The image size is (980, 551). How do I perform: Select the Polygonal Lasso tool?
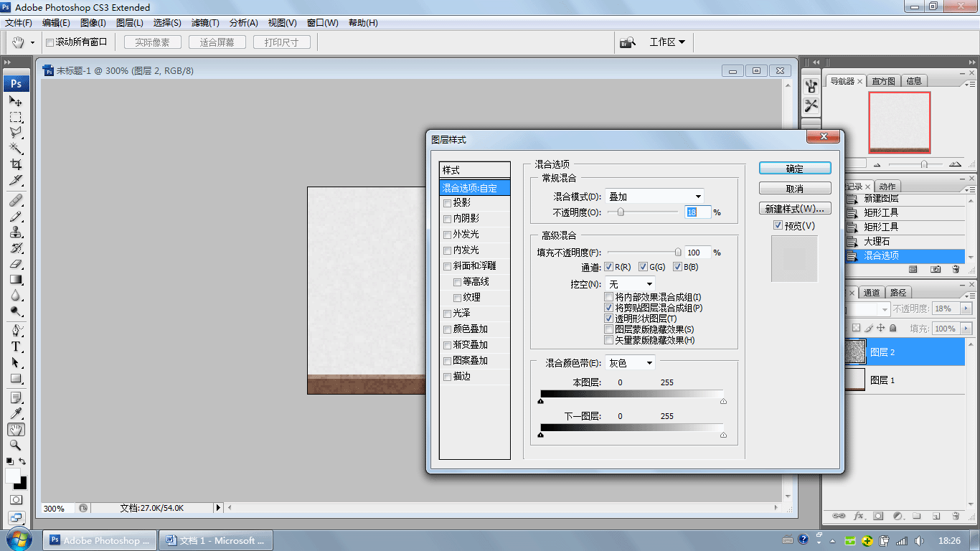(x=16, y=133)
